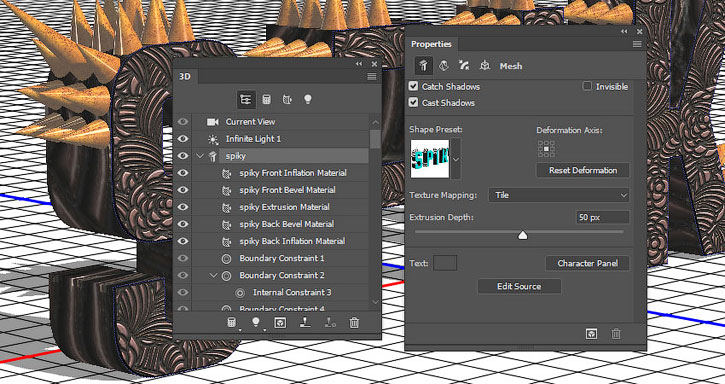Image resolution: width=725 pixels, height=384 pixels.
Task: Close the Properties panel
Action: pos(639,31)
